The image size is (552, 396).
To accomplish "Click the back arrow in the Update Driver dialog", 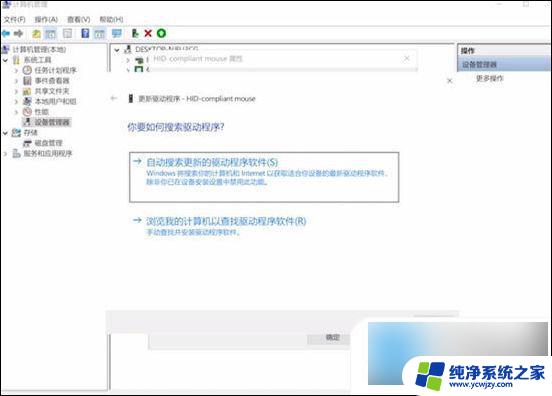I will pos(113,99).
